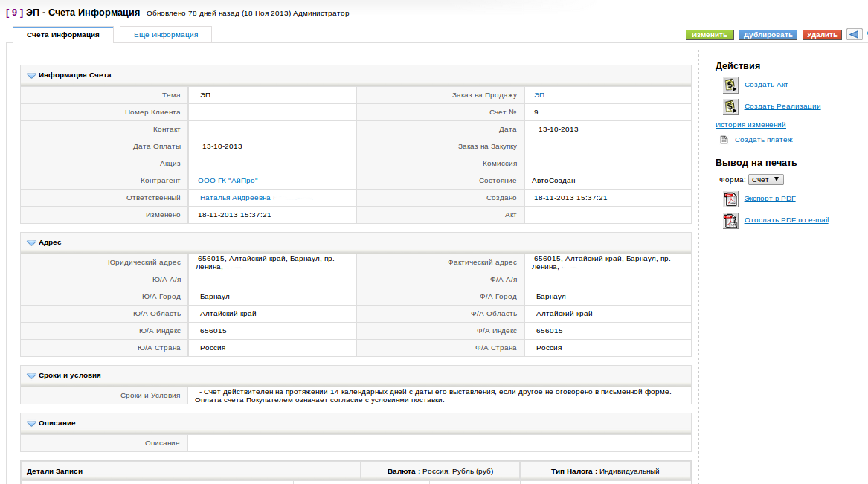This screenshot has width=868, height=484.
Task: Click the Дата Оплаты value 13-10-2013
Action: (222, 146)
